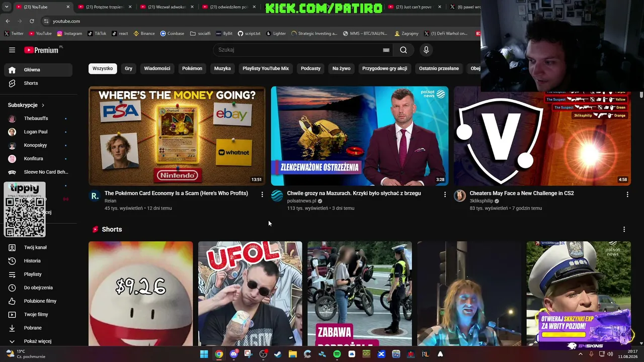Open the browser tab search dropdown
The image size is (644, 362).
tap(7, 7)
